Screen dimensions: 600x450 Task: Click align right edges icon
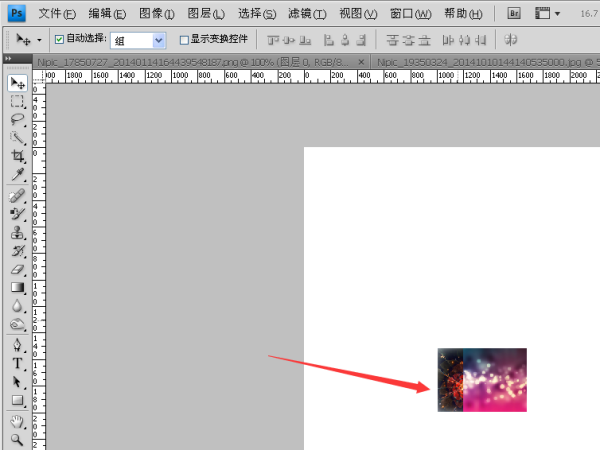click(x=361, y=40)
